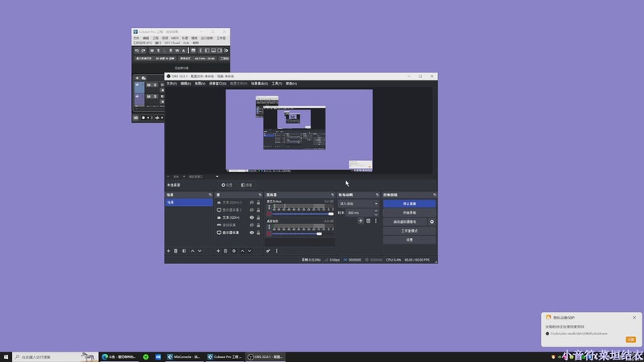
Task: Increase transition duration with stepper arrow
Action: tap(376, 212)
